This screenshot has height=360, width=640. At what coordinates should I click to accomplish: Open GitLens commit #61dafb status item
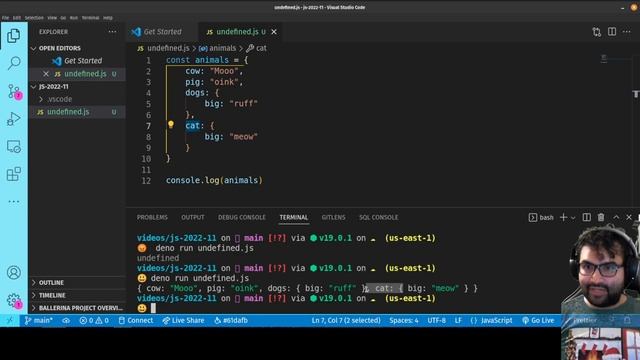[231, 320]
